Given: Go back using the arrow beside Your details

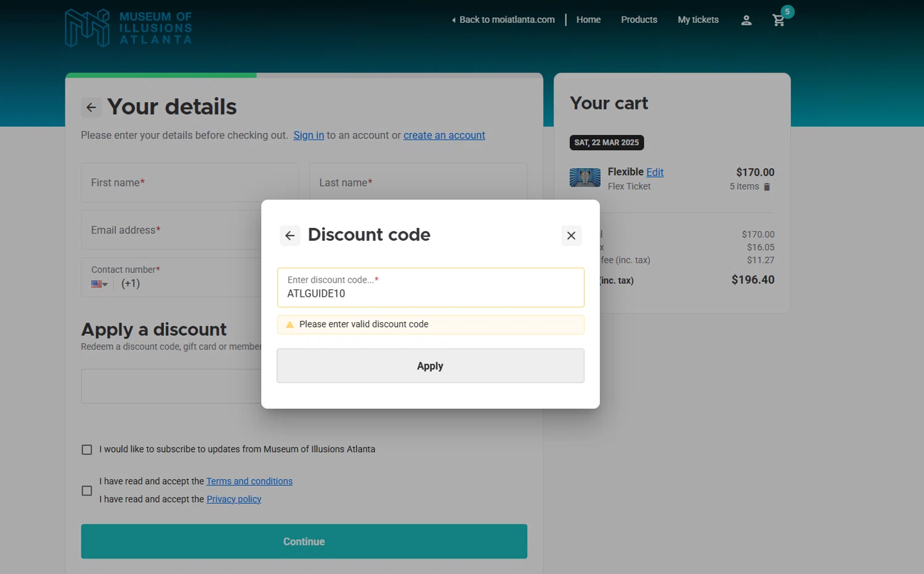Looking at the screenshot, I should (91, 107).
